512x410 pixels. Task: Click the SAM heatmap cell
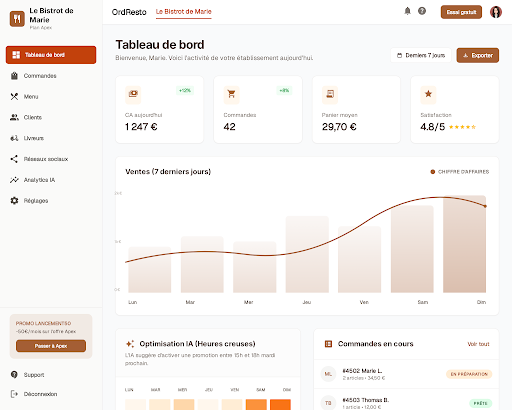pos(256,404)
